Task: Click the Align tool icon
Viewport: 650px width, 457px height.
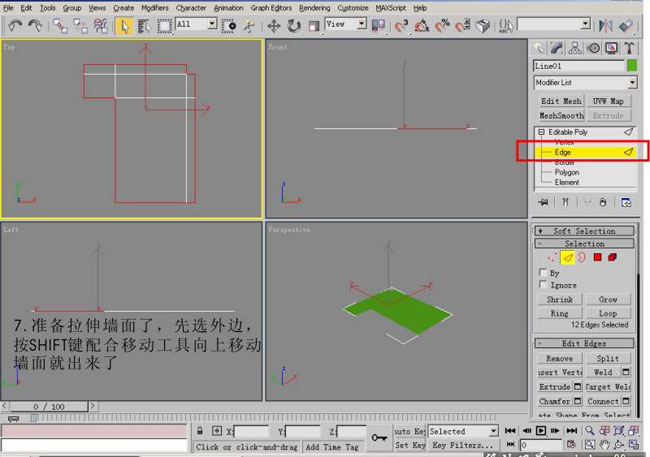Action: point(626,26)
